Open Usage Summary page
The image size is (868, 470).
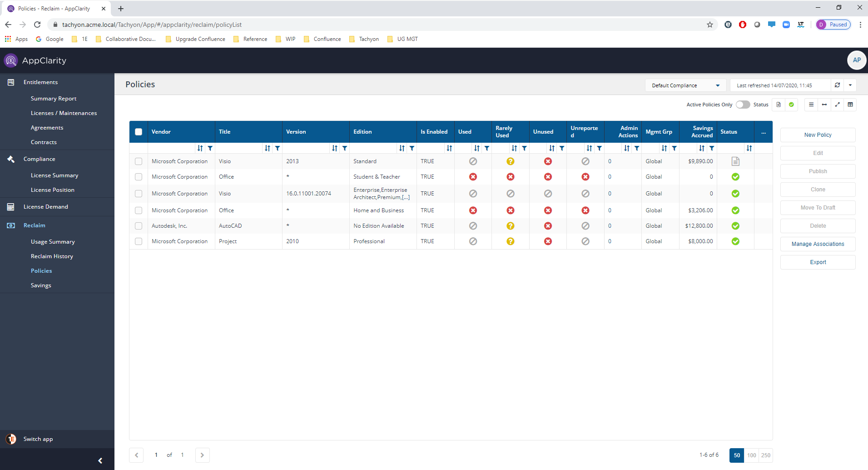[53, 242]
